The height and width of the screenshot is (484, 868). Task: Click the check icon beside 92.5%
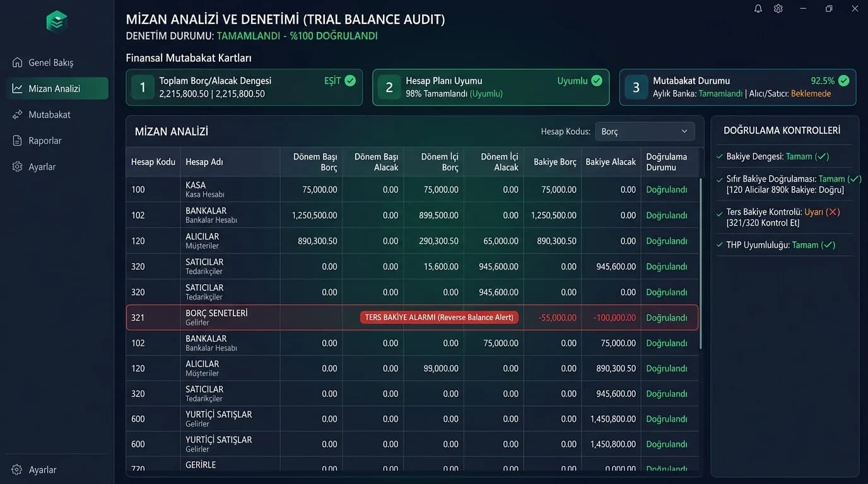tap(844, 81)
